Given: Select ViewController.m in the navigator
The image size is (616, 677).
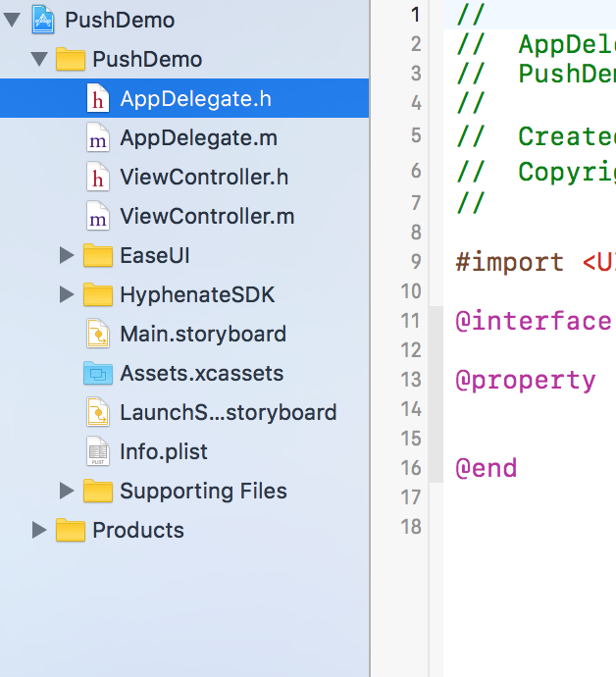Looking at the screenshot, I should [x=207, y=216].
